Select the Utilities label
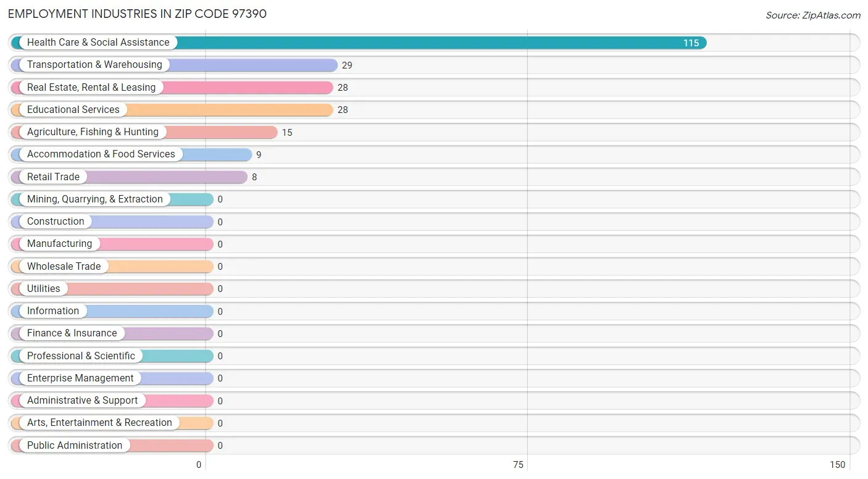The height and width of the screenshot is (479, 868). (x=44, y=289)
